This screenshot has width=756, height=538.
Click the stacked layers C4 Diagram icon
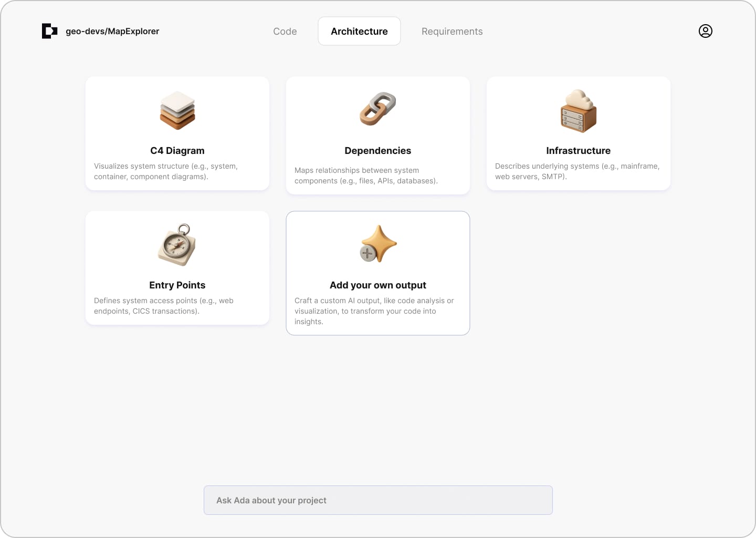[177, 110]
